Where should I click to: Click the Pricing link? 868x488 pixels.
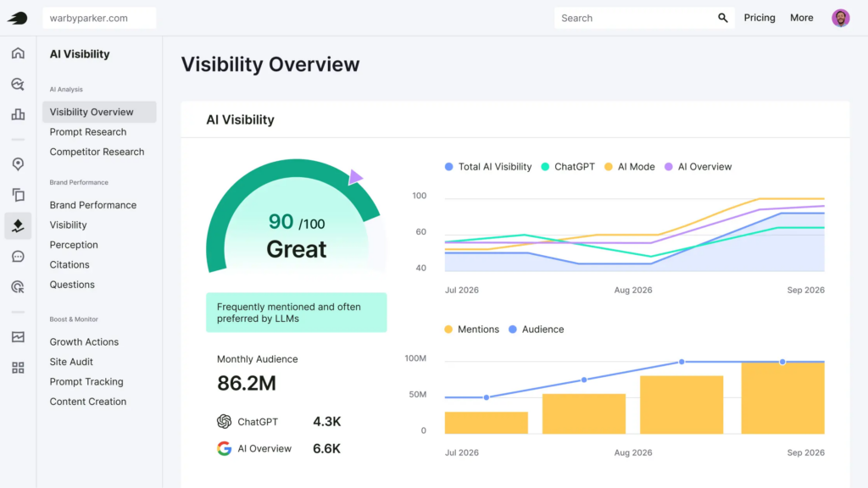coord(759,18)
